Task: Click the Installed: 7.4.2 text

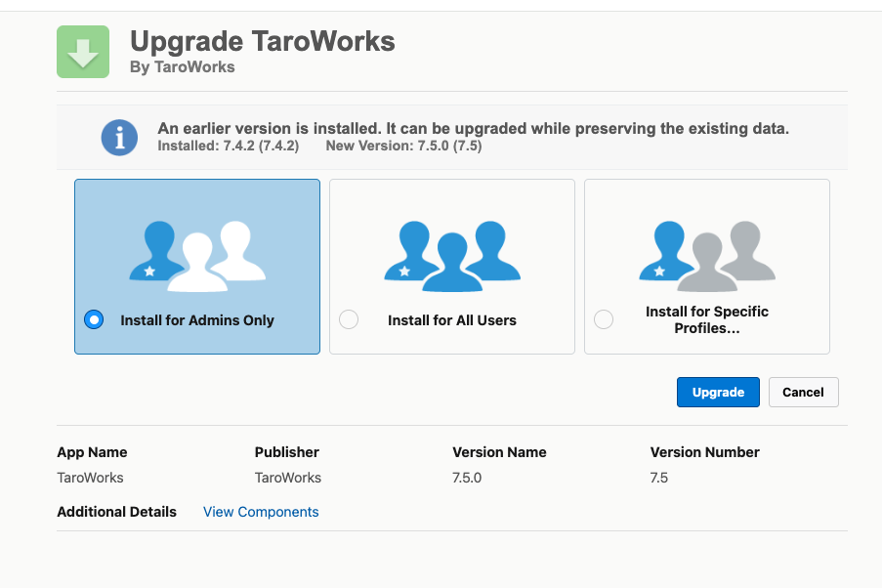Action: click(x=229, y=146)
